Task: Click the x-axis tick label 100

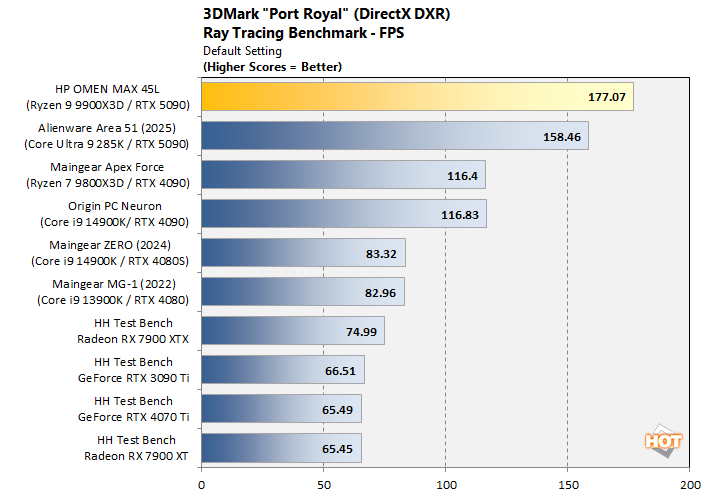Action: click(x=446, y=485)
